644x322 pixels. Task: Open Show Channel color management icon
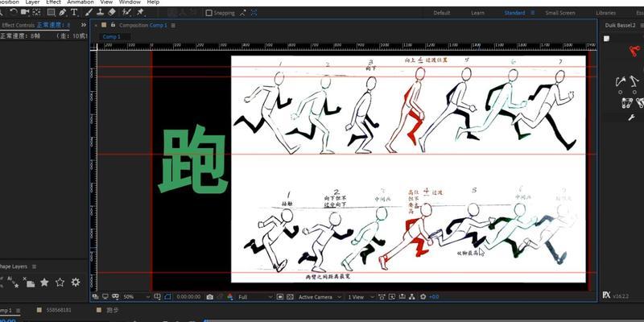(229, 296)
